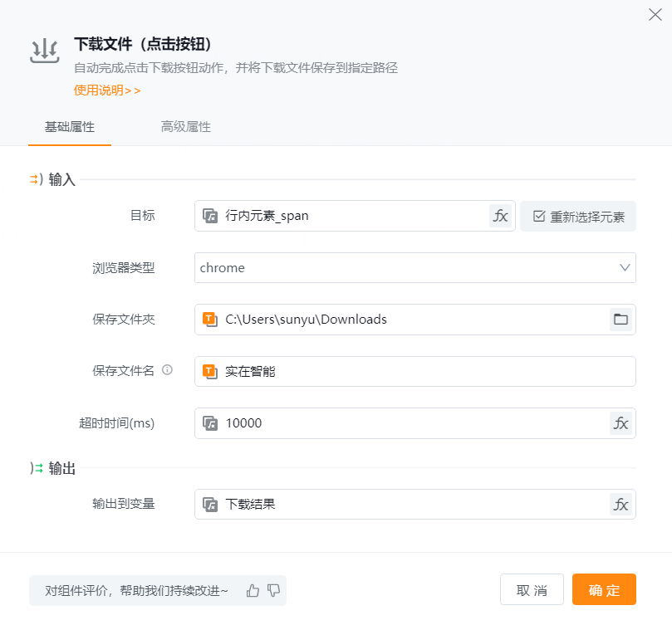Screen dimensions: 672x620
Task: Expand the 浏览器类型 chrome dropdown
Action: click(x=625, y=267)
